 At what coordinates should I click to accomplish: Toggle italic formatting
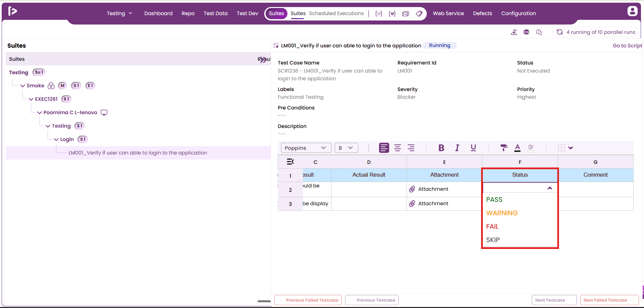pyautogui.click(x=457, y=148)
